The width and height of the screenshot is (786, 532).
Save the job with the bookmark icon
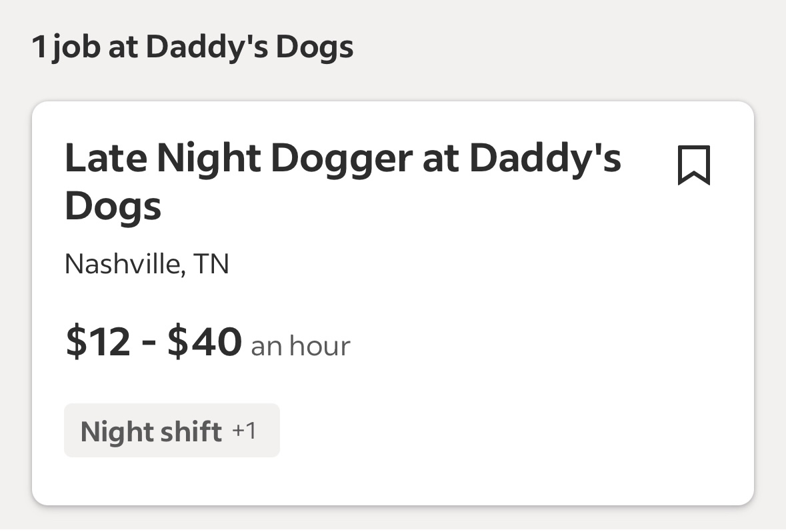tap(694, 165)
